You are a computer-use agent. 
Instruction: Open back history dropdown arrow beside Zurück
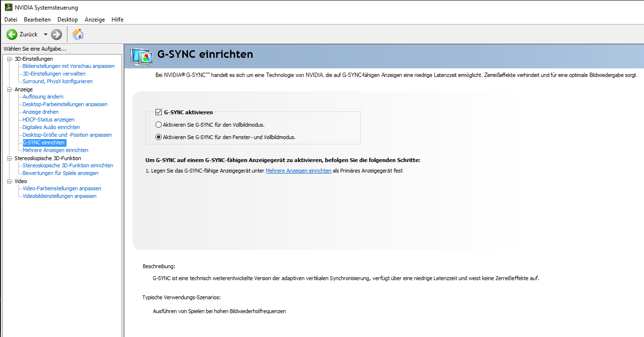click(45, 34)
